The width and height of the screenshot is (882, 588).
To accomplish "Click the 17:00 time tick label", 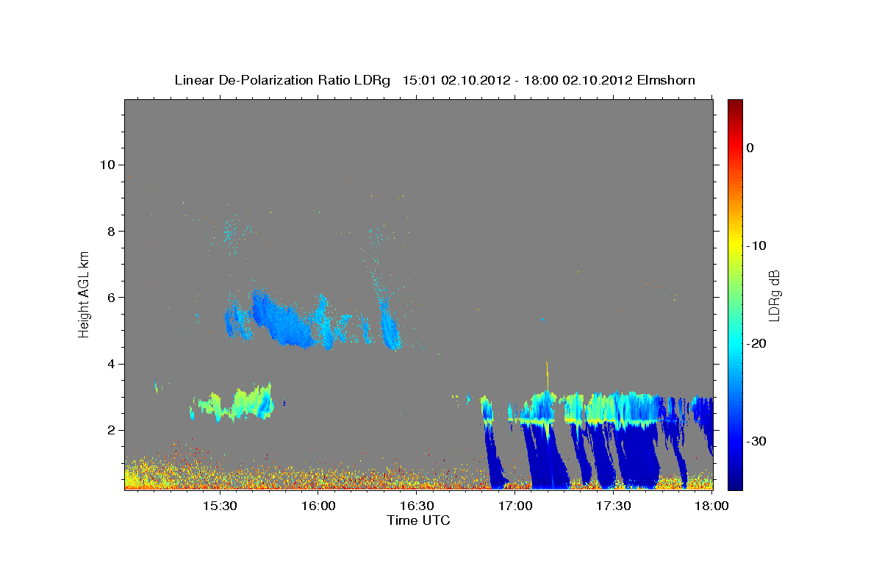I will 515,506.
